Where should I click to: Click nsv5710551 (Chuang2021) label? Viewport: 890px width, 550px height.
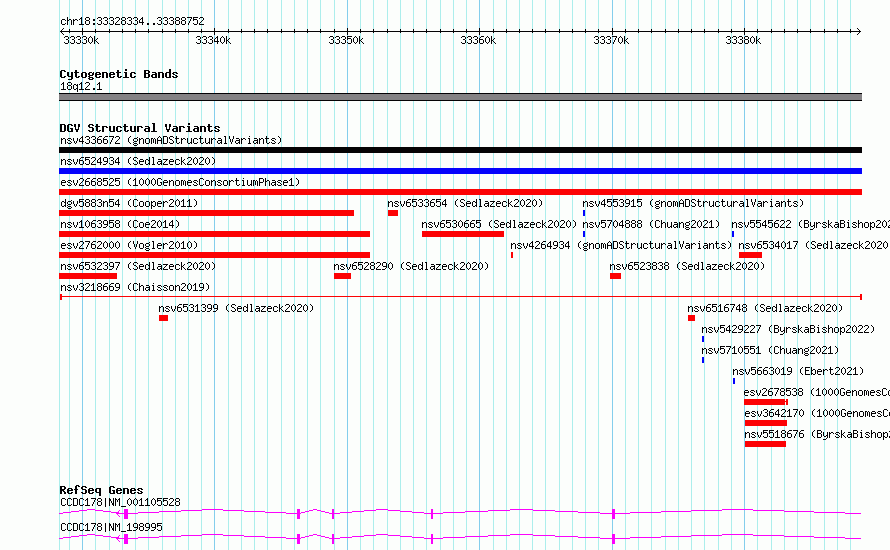(770, 350)
